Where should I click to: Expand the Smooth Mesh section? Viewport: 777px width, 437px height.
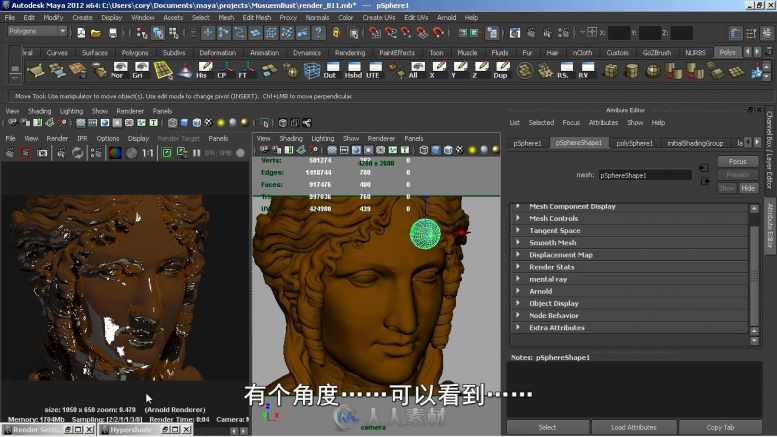629,243
